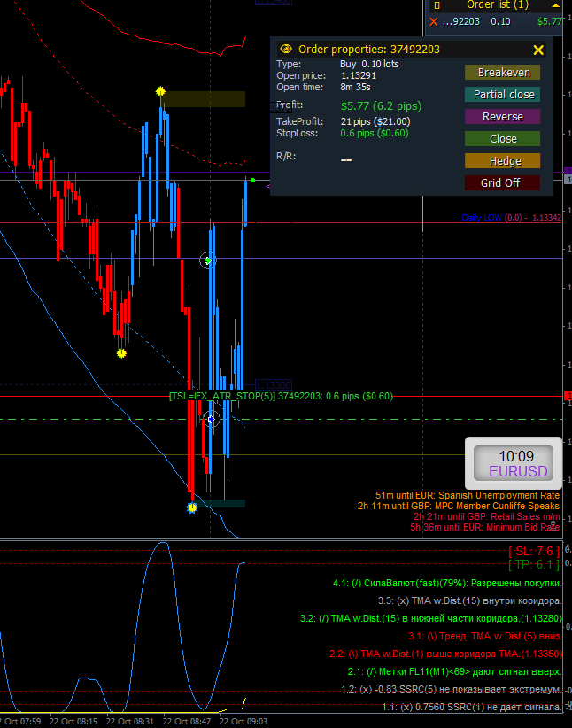Click the StopLoss value 0.6 pips ($0.60)

[x=375, y=133]
